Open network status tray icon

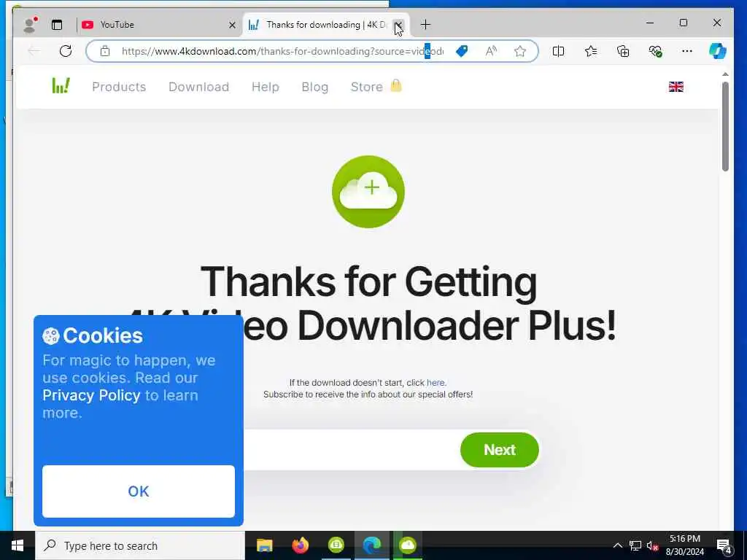tap(635, 545)
